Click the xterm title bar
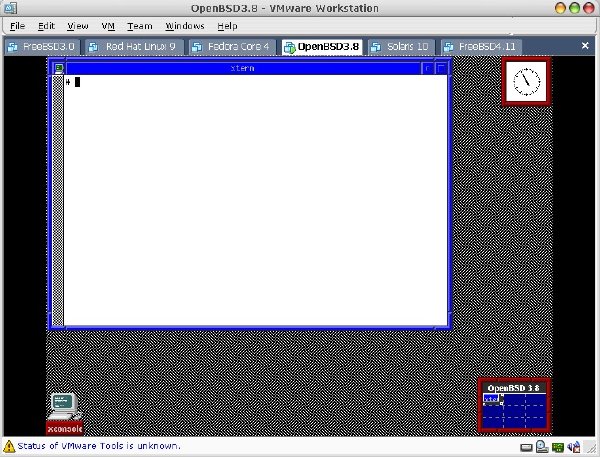 coord(243,68)
